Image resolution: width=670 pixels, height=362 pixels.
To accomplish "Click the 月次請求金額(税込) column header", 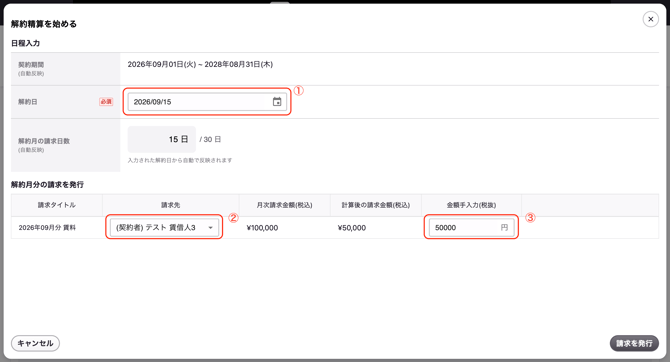I will 284,205.
